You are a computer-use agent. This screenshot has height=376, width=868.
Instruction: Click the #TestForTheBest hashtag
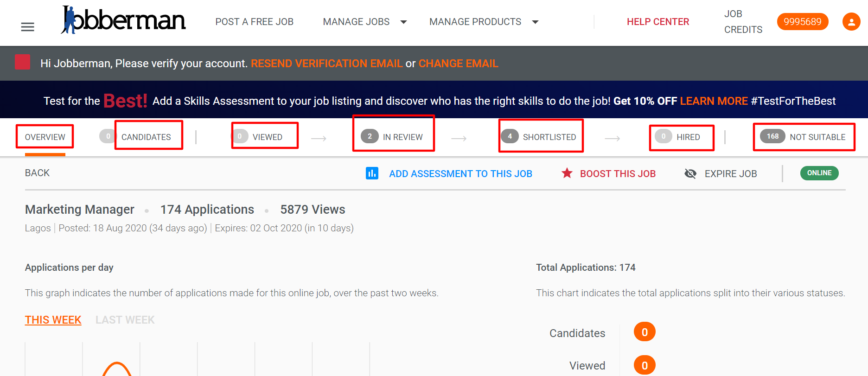point(793,101)
